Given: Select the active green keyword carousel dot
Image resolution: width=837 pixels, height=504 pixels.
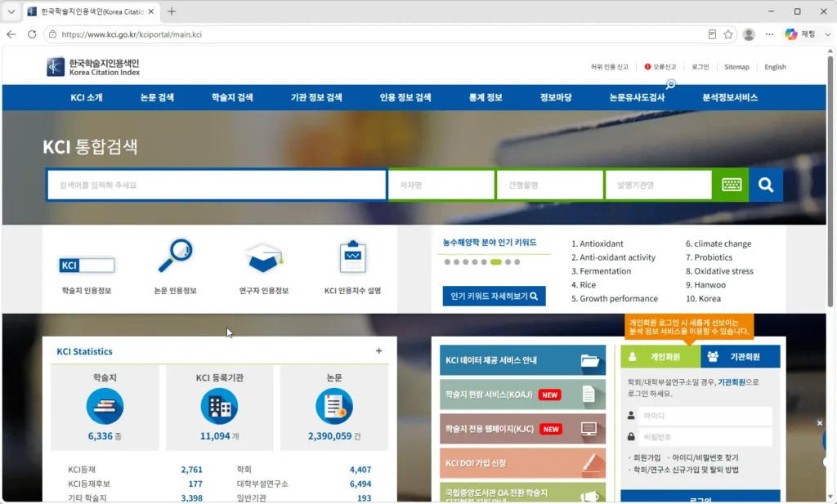Looking at the screenshot, I should (496, 262).
